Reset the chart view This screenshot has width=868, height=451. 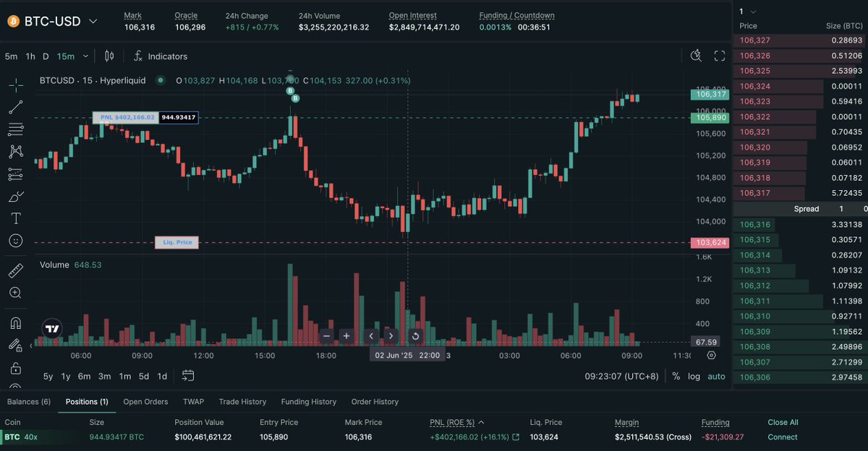(415, 335)
